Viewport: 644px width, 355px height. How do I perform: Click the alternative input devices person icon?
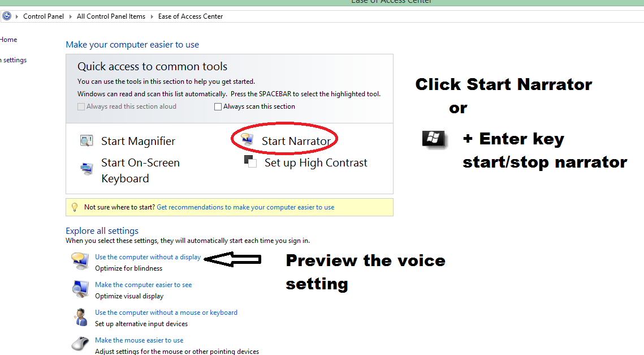pos(80,317)
